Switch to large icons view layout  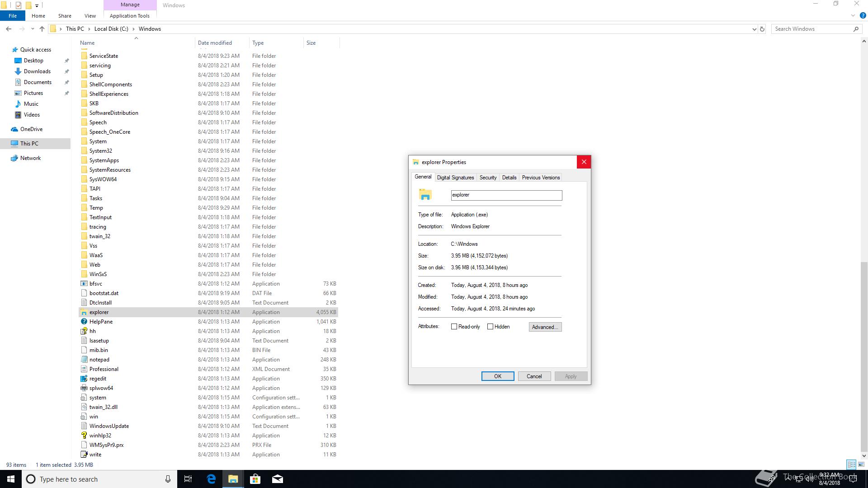(x=861, y=465)
